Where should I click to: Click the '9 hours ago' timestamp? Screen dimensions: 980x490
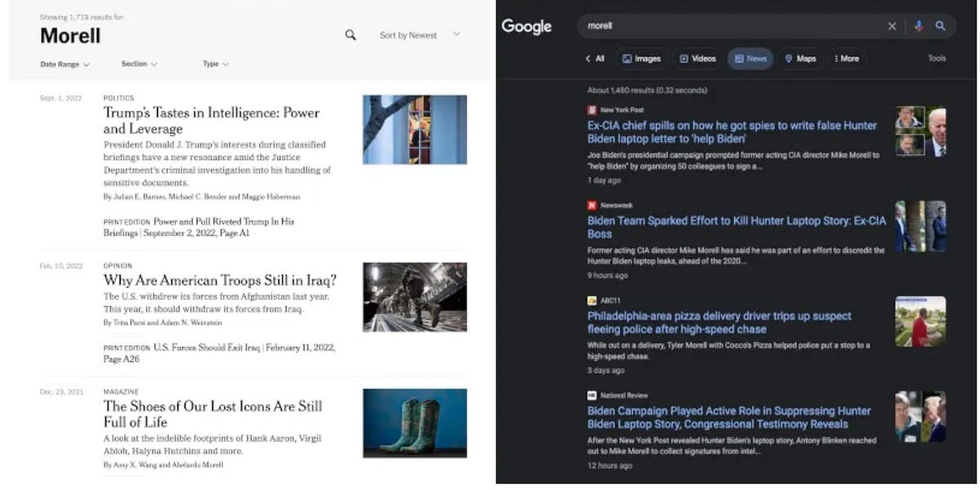click(608, 275)
